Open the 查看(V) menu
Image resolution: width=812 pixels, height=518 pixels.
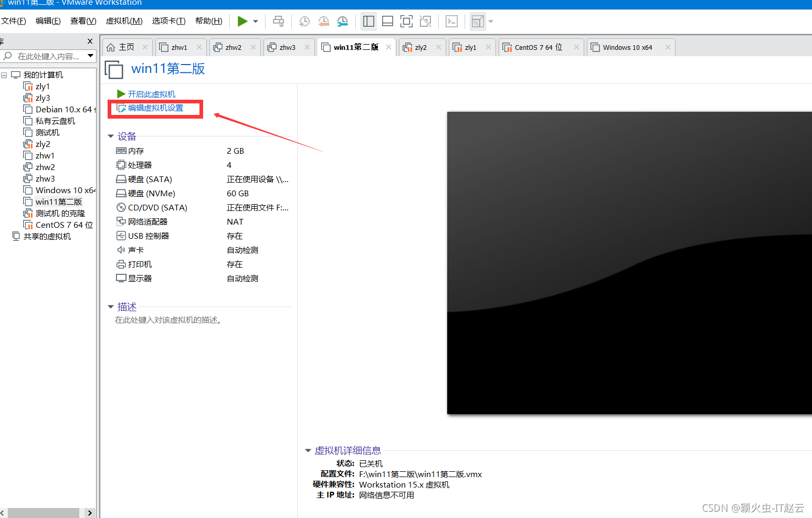coord(83,21)
